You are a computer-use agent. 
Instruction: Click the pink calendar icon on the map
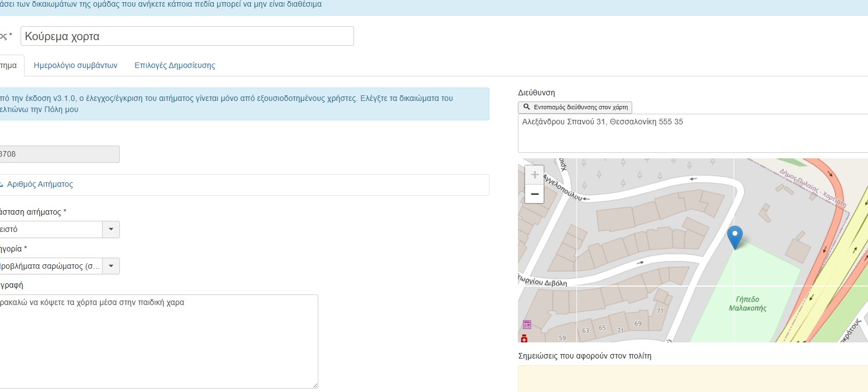[527, 325]
